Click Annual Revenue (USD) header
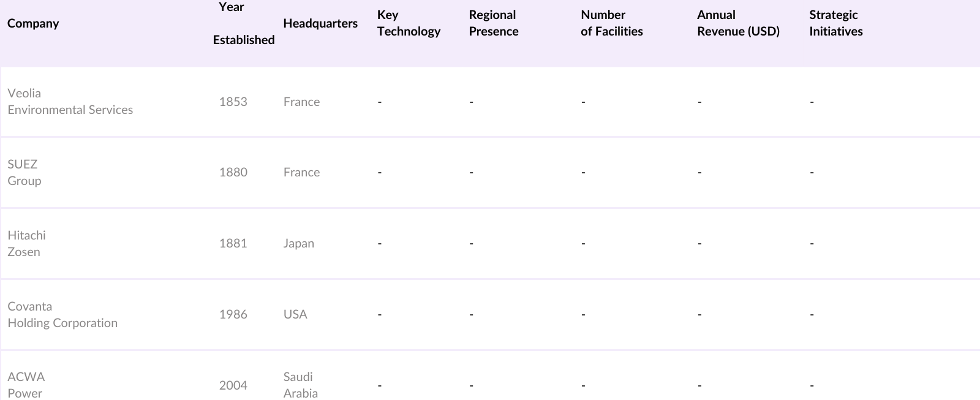Screen dimensions: 980x400 coord(738,23)
